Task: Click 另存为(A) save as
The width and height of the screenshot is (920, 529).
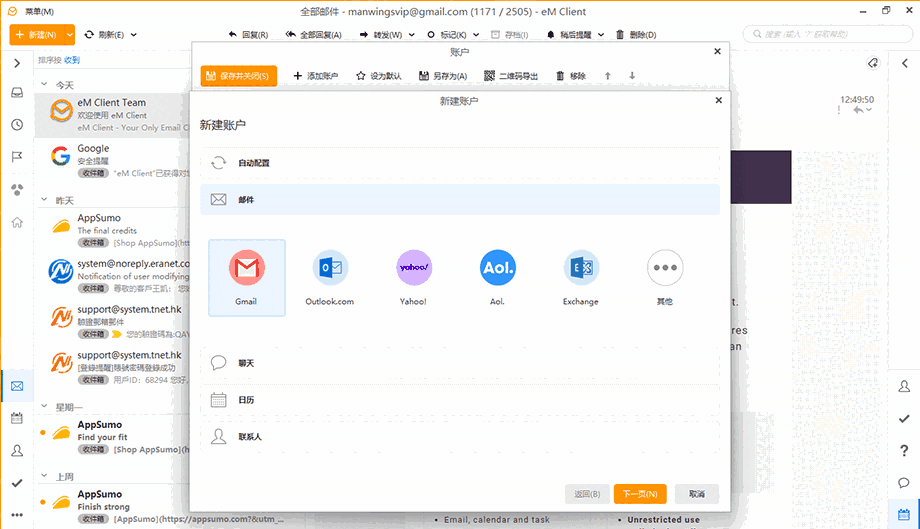Action: [443, 76]
